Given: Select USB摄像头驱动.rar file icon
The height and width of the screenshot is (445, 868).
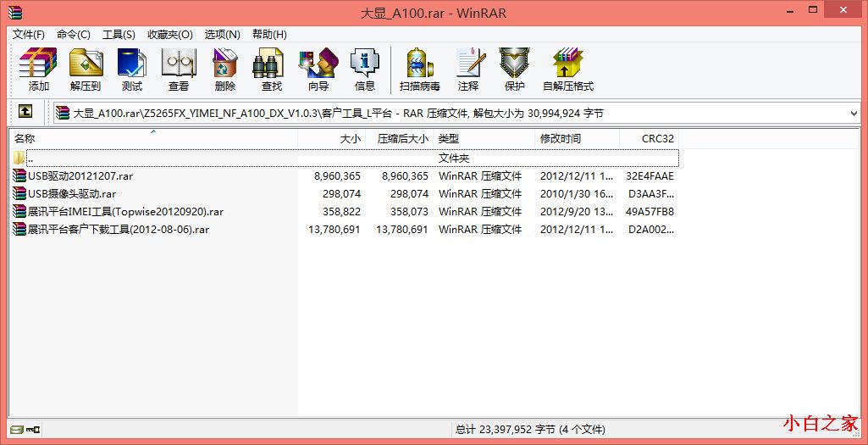Looking at the screenshot, I should pyautogui.click(x=20, y=194).
